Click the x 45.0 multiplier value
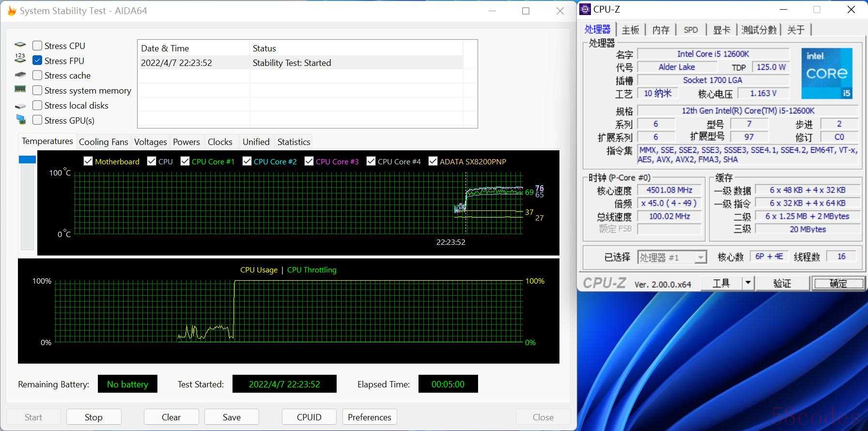This screenshot has height=431, width=868. pyautogui.click(x=669, y=203)
